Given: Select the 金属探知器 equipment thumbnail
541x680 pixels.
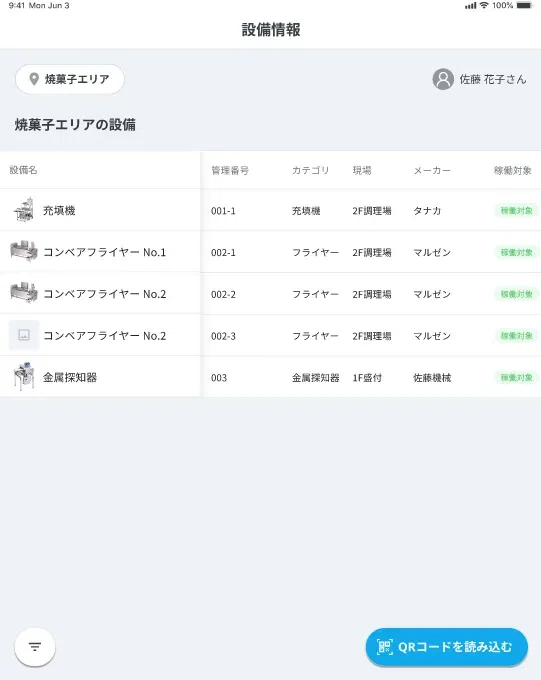Looking at the screenshot, I should [24, 377].
